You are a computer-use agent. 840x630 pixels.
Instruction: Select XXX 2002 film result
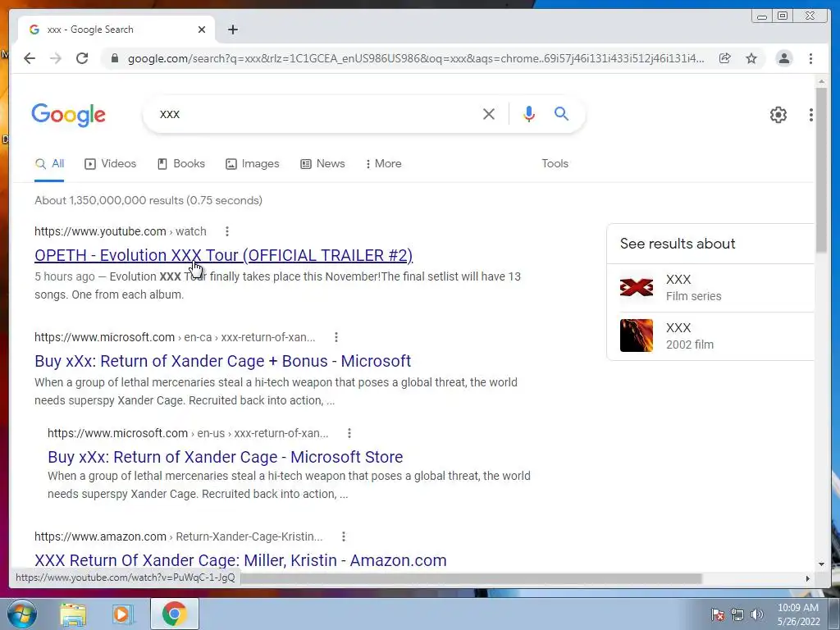click(710, 336)
